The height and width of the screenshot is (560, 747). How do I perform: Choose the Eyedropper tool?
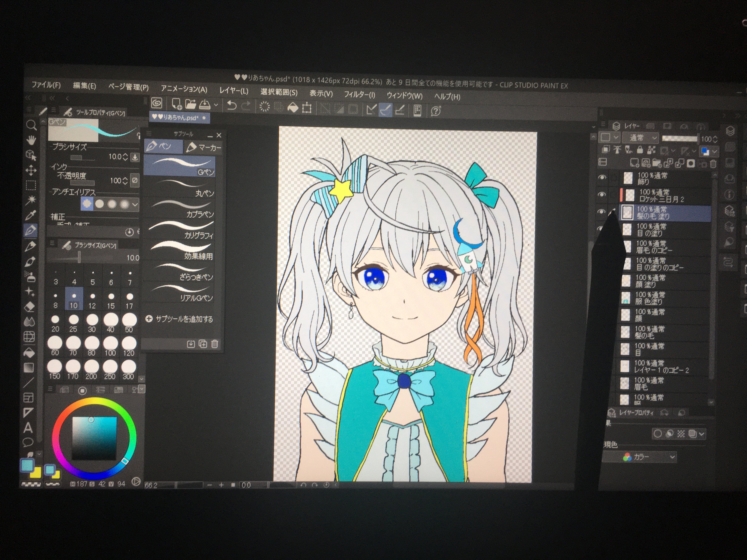tap(31, 215)
